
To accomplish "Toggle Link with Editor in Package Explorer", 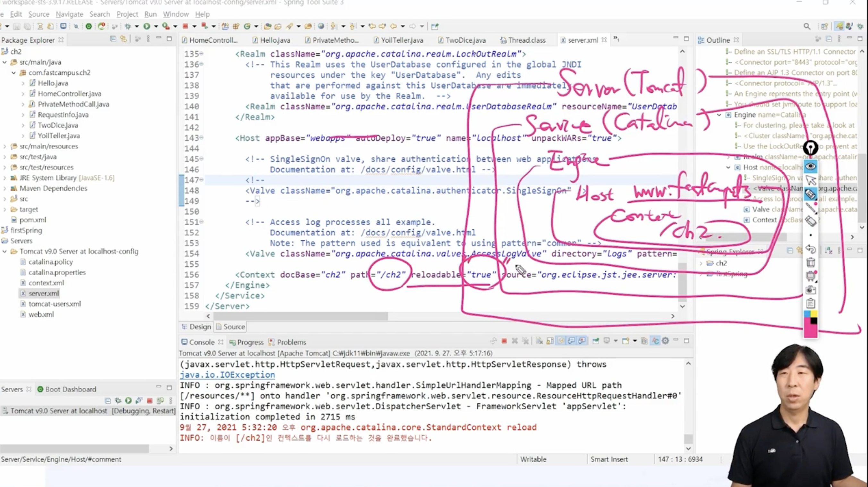I will point(123,39).
